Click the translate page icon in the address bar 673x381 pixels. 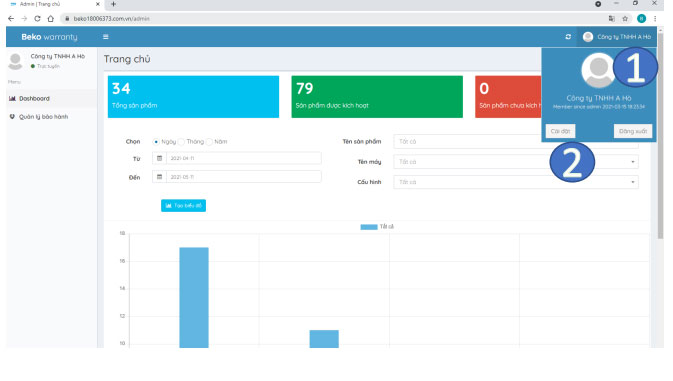point(612,18)
